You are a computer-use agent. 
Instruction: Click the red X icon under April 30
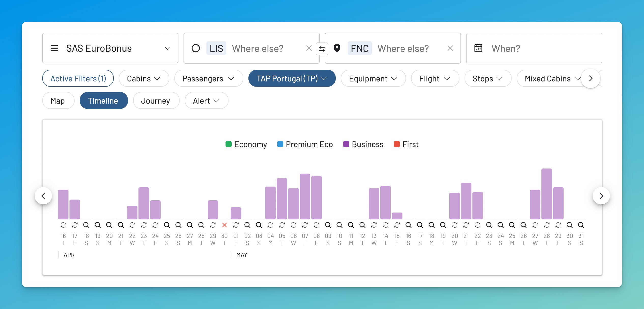224,225
